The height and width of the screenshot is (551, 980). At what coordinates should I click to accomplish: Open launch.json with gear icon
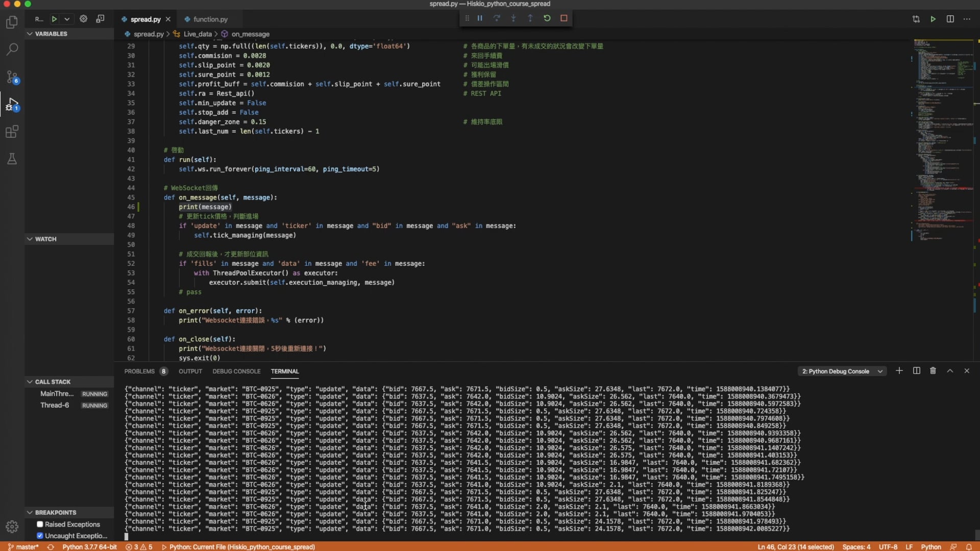tap(83, 19)
